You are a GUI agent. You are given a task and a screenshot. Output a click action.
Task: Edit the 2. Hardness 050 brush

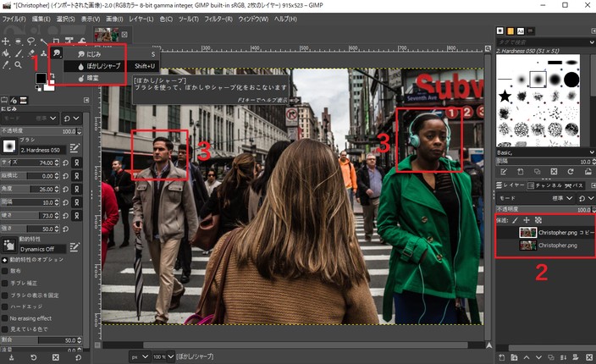pos(74,148)
